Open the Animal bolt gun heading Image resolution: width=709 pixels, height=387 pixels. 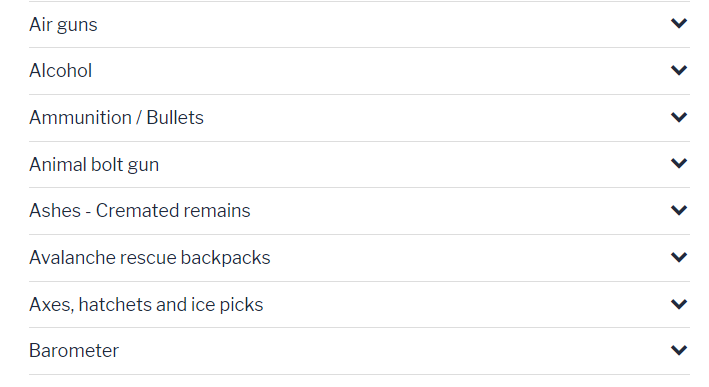[94, 165]
